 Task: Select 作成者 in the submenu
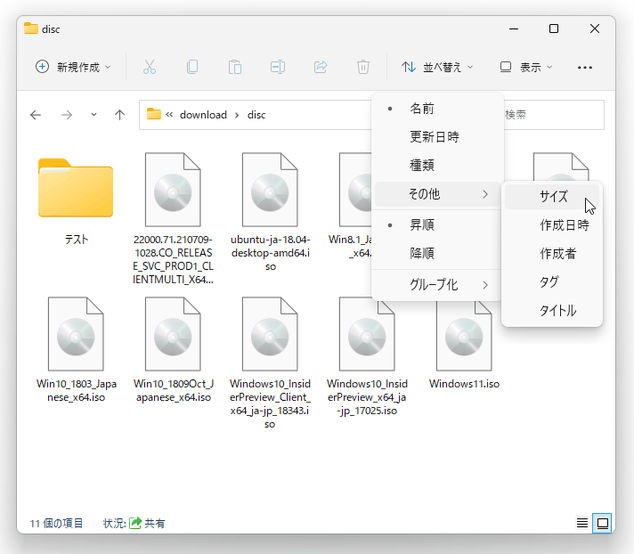point(552,254)
